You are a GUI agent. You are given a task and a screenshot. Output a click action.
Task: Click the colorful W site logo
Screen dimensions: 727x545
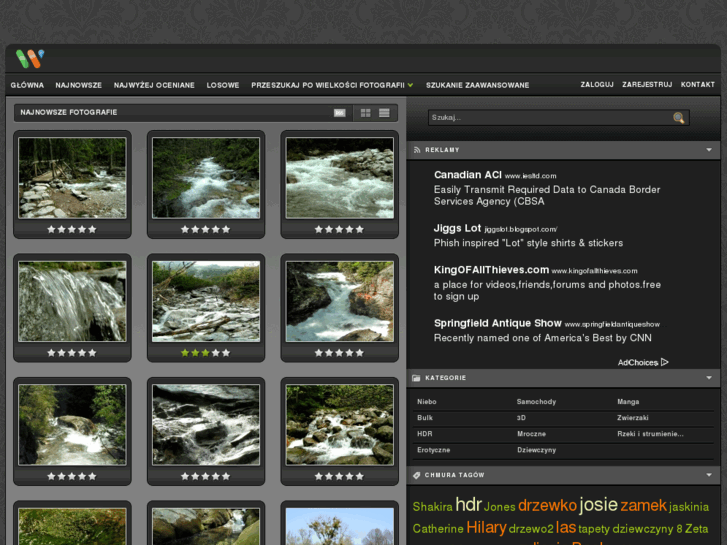(x=30, y=59)
